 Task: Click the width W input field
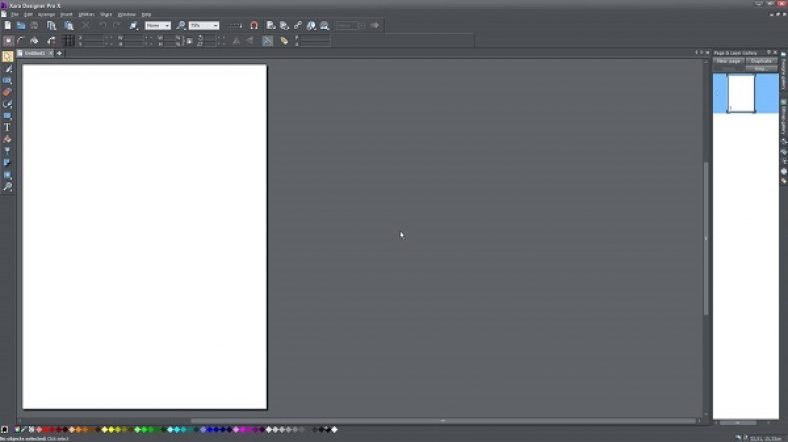(134, 38)
